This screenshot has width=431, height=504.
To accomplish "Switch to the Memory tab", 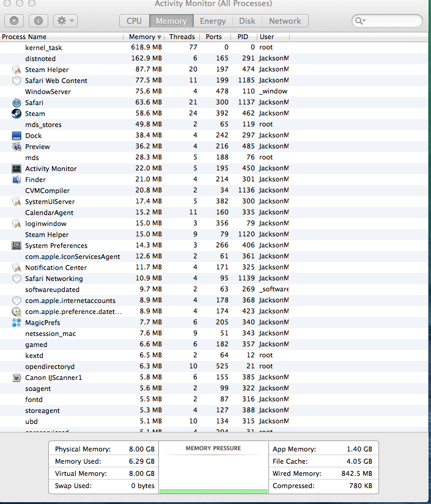I will (171, 21).
